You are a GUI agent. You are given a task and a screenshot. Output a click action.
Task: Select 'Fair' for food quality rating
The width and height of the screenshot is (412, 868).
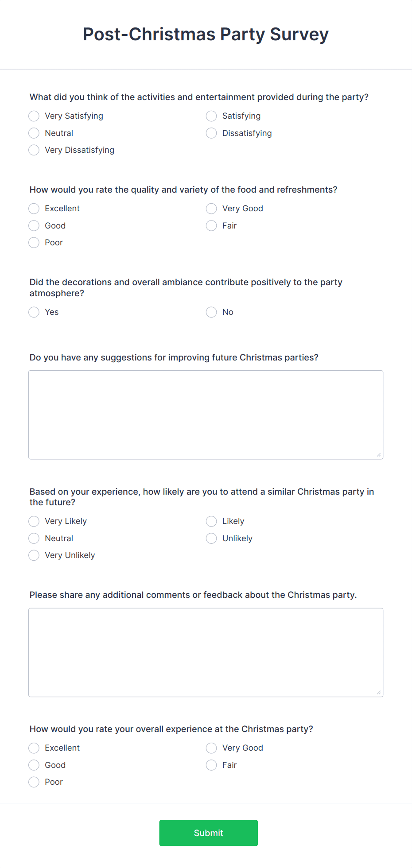[211, 226]
